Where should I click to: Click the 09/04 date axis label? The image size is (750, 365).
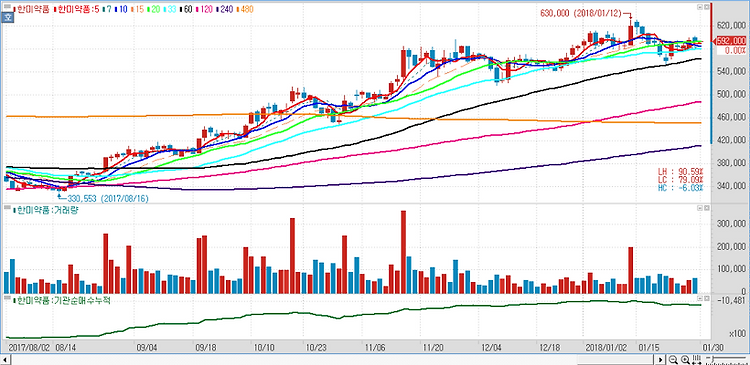(147, 347)
